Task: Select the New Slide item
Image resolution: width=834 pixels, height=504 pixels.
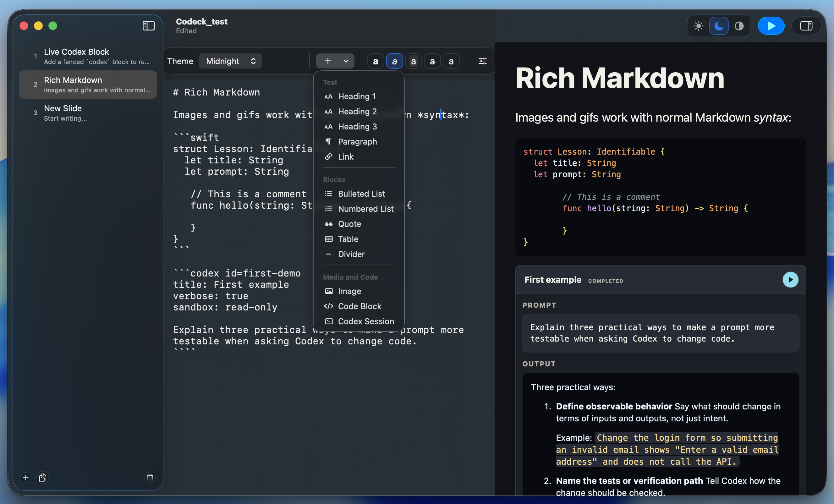Action: [x=88, y=113]
